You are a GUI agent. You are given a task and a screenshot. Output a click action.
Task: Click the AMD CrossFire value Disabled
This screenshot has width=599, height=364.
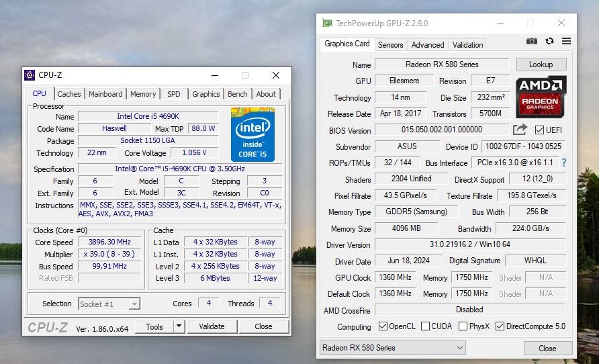470,310
